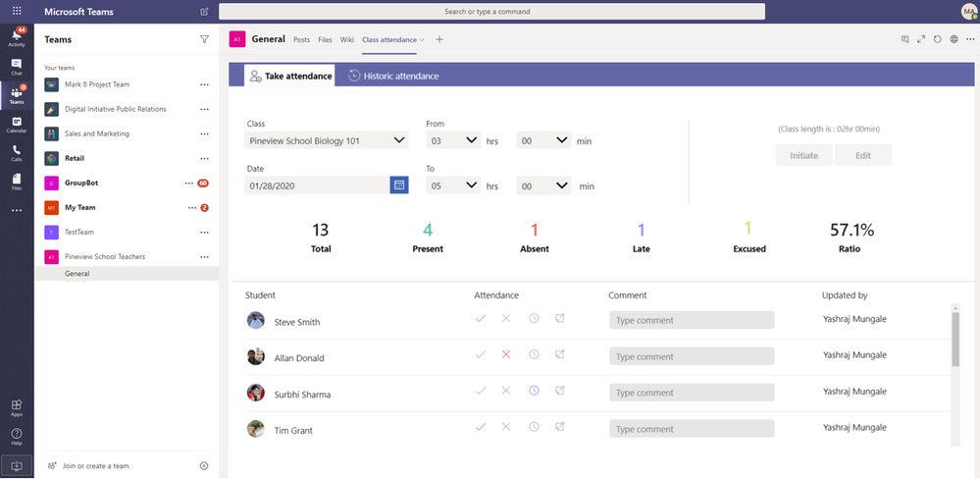
Task: Open To hours dropdown
Action: click(x=454, y=186)
